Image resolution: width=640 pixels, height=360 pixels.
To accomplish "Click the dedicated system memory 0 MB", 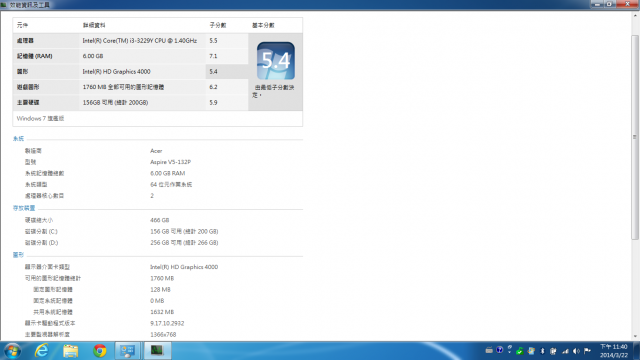I will [x=157, y=301].
